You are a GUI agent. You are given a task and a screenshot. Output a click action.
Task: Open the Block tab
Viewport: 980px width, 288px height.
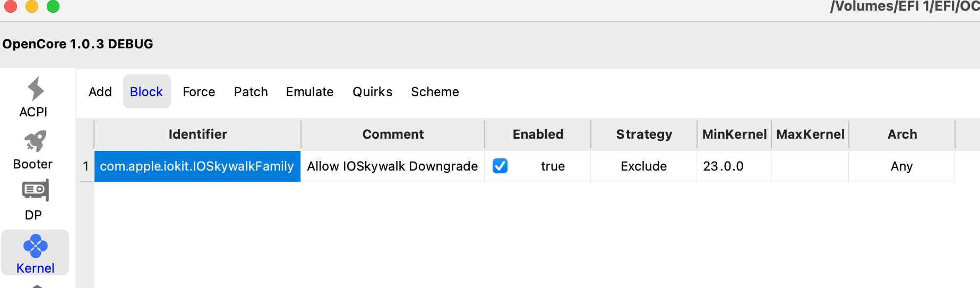[147, 92]
